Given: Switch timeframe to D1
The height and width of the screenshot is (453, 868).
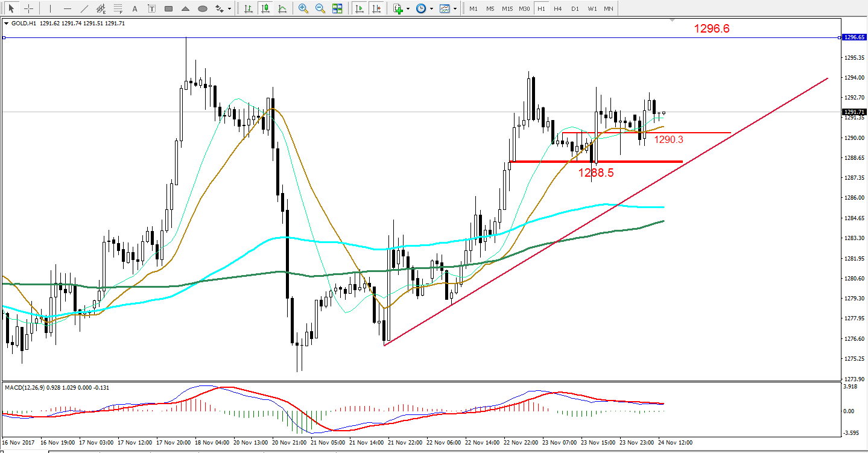Looking at the screenshot, I should pos(575,9).
